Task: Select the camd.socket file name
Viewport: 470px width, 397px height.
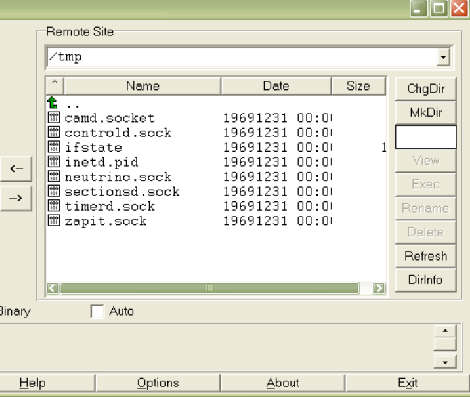Action: click(109, 118)
